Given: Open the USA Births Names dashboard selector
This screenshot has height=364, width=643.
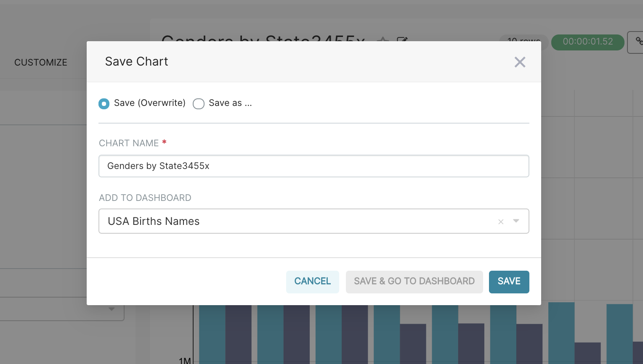Looking at the screenshot, I should tap(314, 221).
